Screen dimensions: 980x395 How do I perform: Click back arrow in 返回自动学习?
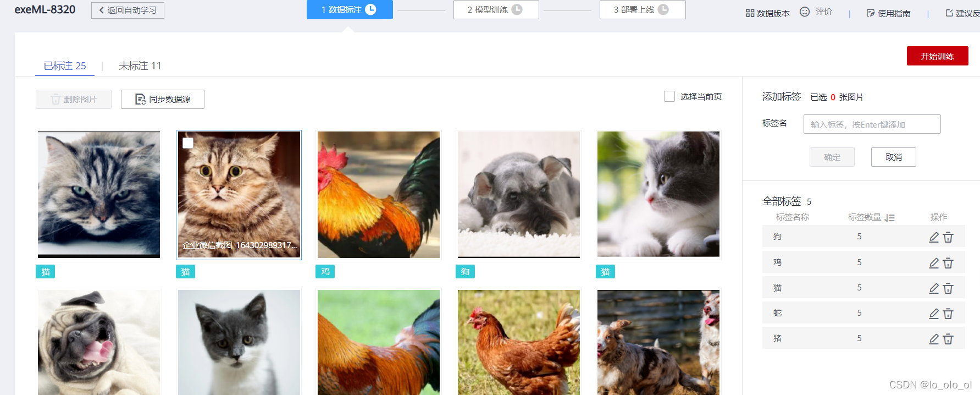tap(102, 10)
